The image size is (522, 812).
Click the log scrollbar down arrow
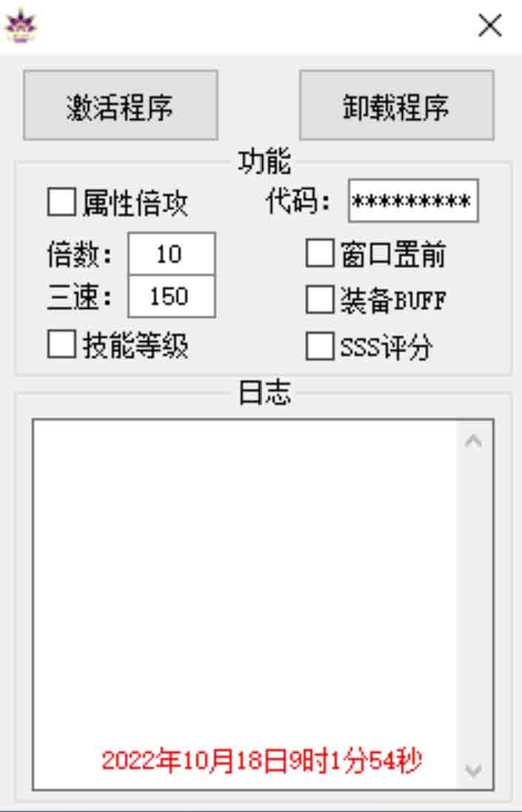pyautogui.click(x=474, y=770)
